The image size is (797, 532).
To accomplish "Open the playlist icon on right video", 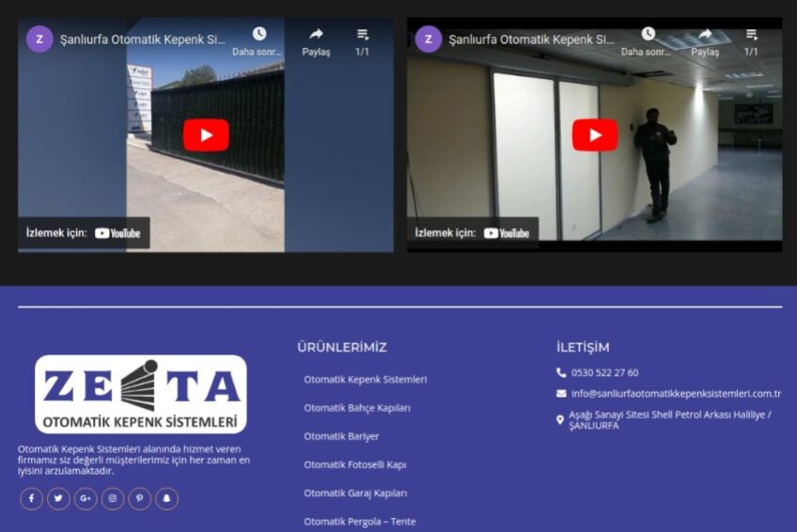I will [x=751, y=35].
